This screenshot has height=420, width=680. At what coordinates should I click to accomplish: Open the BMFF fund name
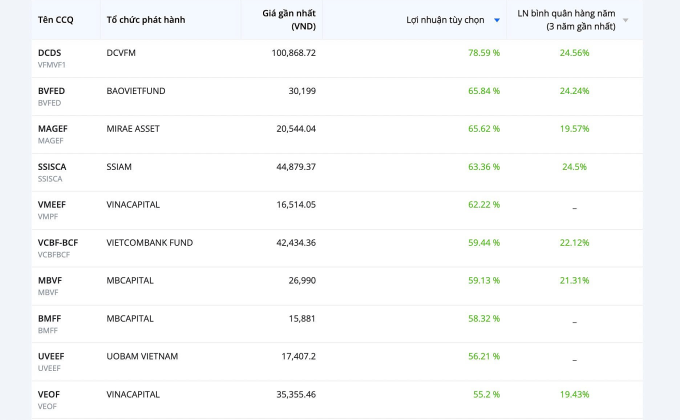pos(49,318)
